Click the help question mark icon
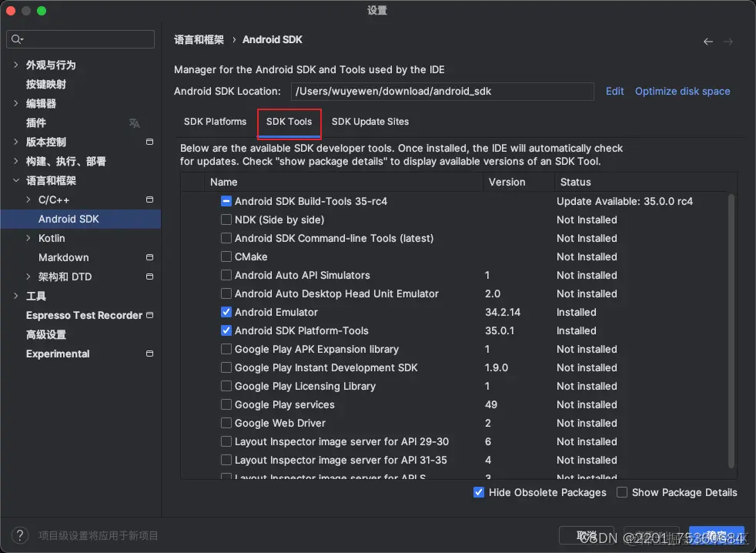This screenshot has width=756, height=553. (x=20, y=535)
